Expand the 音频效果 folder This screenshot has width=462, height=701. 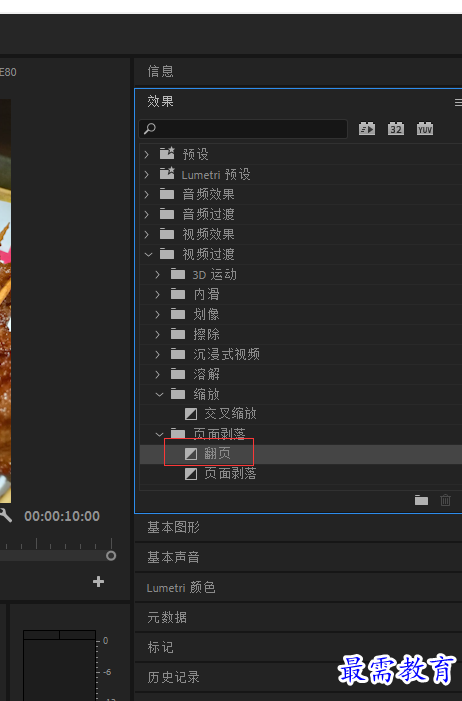147,194
